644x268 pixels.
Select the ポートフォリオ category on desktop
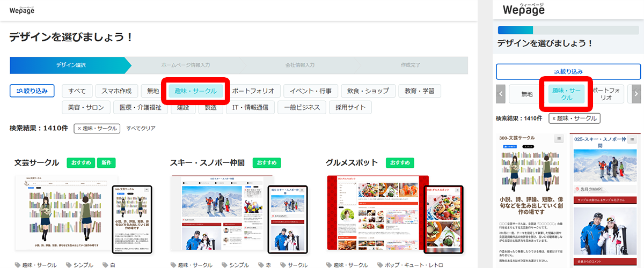coord(256,91)
